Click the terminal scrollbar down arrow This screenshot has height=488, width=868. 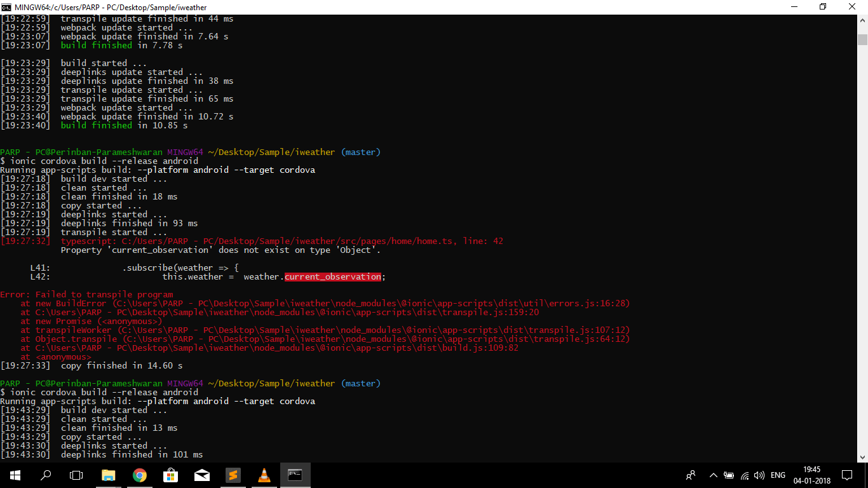[862, 456]
